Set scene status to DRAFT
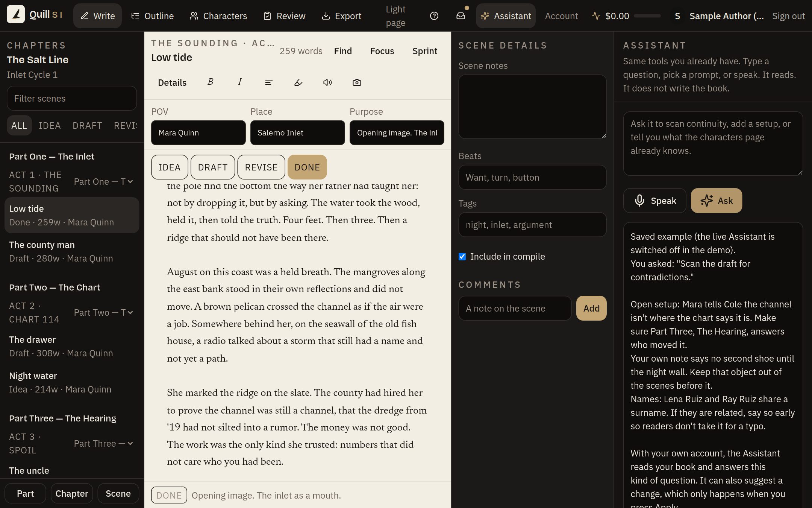This screenshot has width=812, height=508. 213,167
